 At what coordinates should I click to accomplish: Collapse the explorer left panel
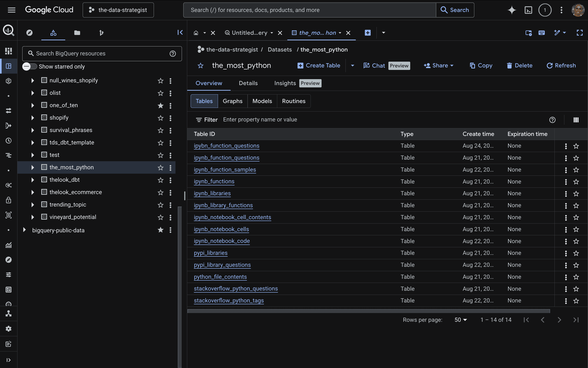180,32
